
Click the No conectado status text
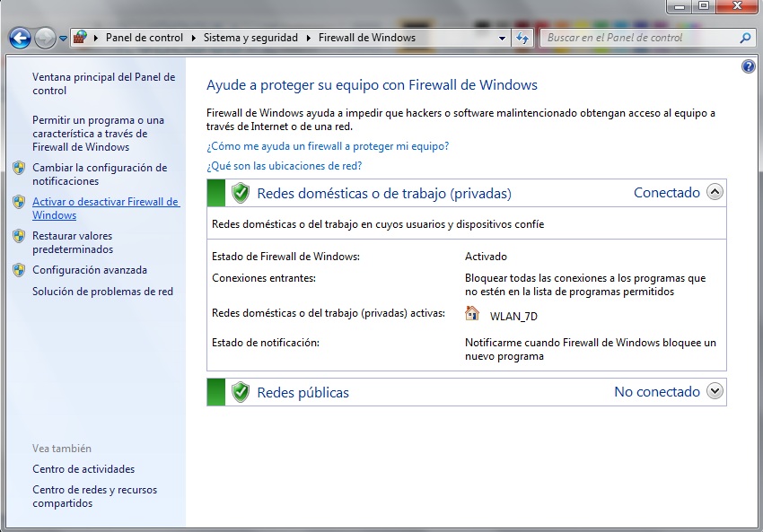pyautogui.click(x=657, y=391)
